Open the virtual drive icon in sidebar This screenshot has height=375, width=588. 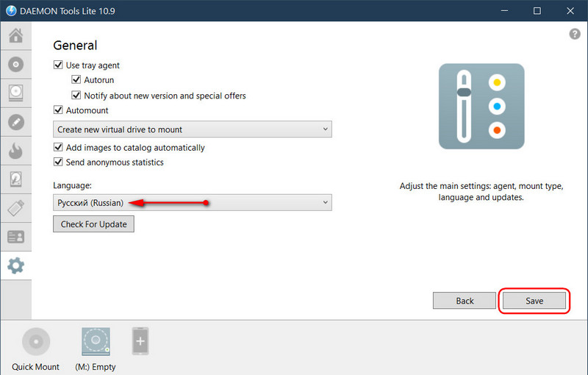tap(15, 93)
